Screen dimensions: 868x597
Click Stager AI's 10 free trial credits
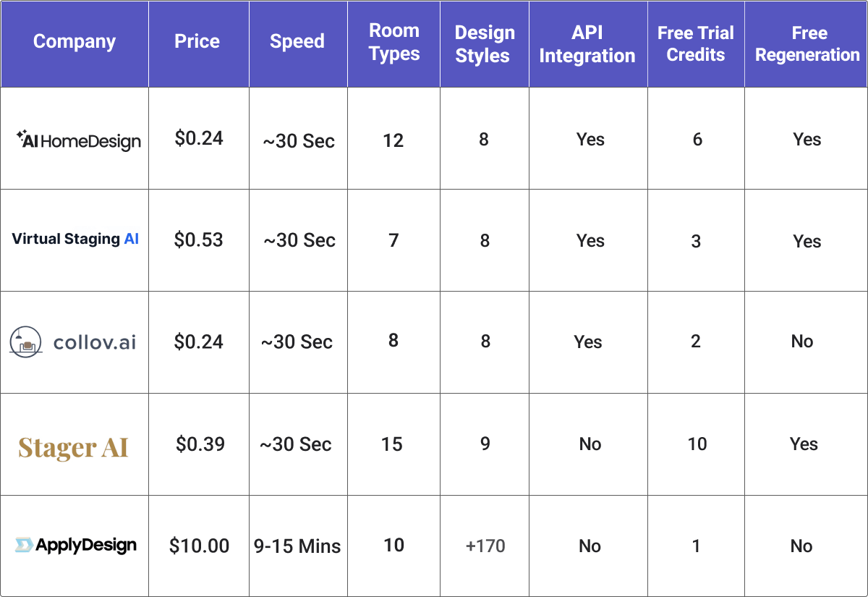[x=697, y=444]
